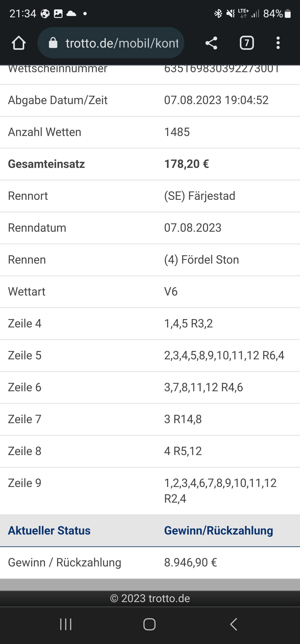Viewport: 300px width, 644px height.
Task: Tap the share icon in the toolbar
Action: coord(211,43)
